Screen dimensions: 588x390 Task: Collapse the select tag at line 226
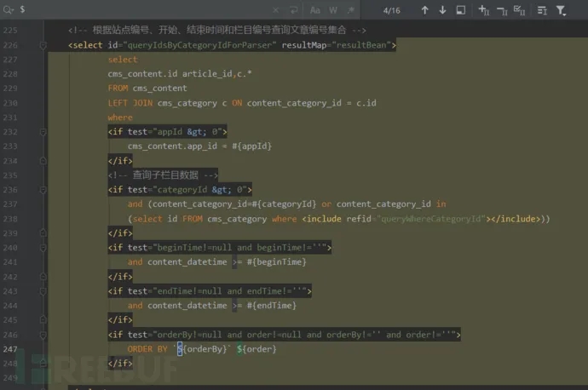(43, 45)
